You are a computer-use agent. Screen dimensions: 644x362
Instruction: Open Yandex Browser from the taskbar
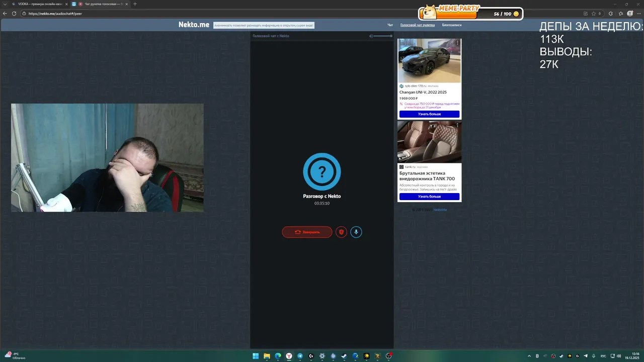point(289,356)
